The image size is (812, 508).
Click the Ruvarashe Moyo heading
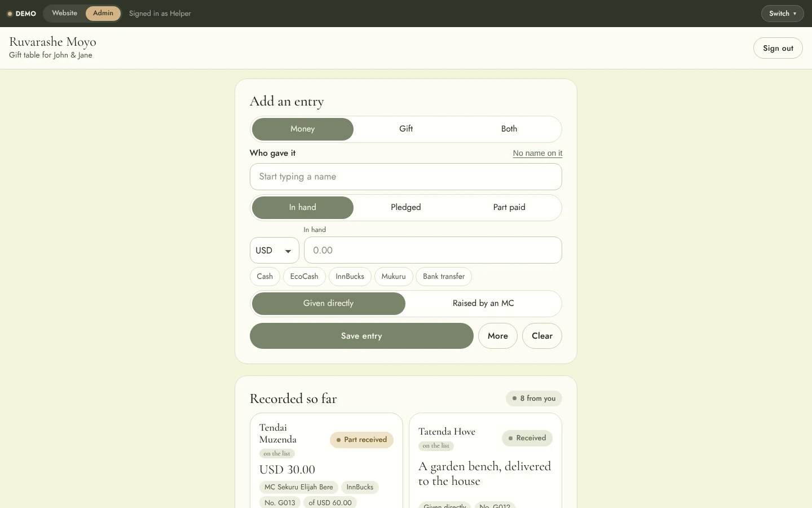coord(52,42)
